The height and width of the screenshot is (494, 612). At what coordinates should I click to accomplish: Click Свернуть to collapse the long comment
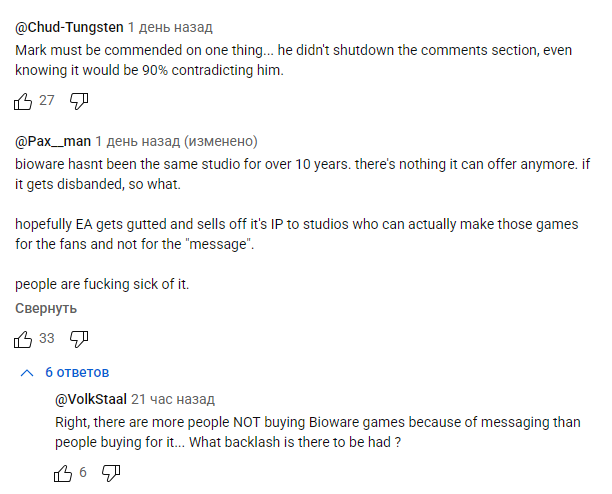click(x=46, y=309)
